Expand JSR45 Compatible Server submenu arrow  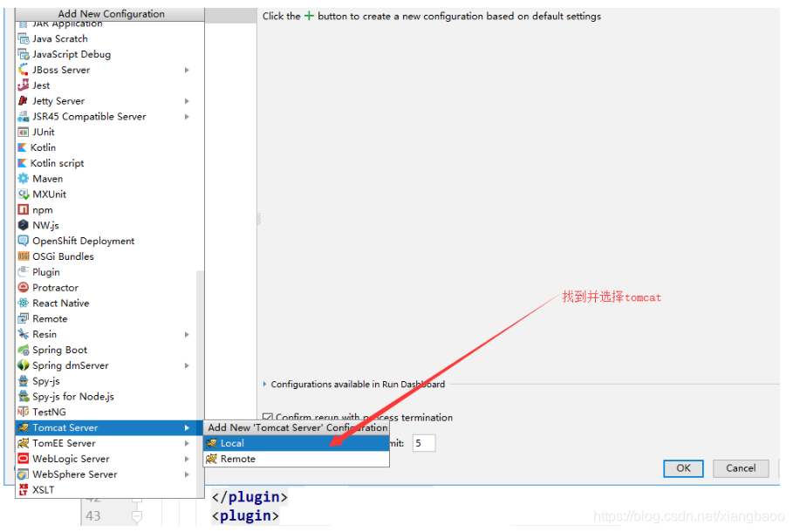187,117
